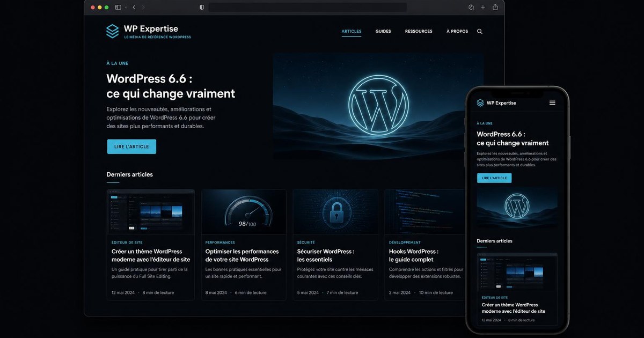Tap "Créer un thème WordPress" title on the phone

tap(513, 308)
